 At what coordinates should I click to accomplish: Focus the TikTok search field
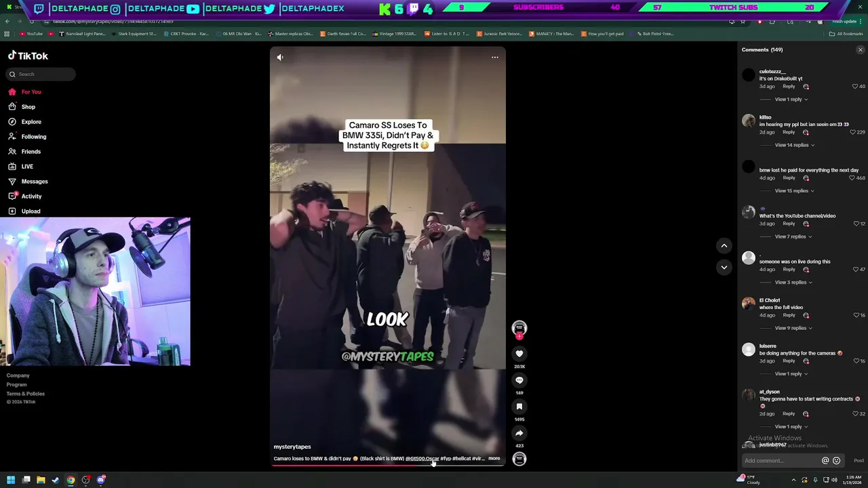(41, 74)
